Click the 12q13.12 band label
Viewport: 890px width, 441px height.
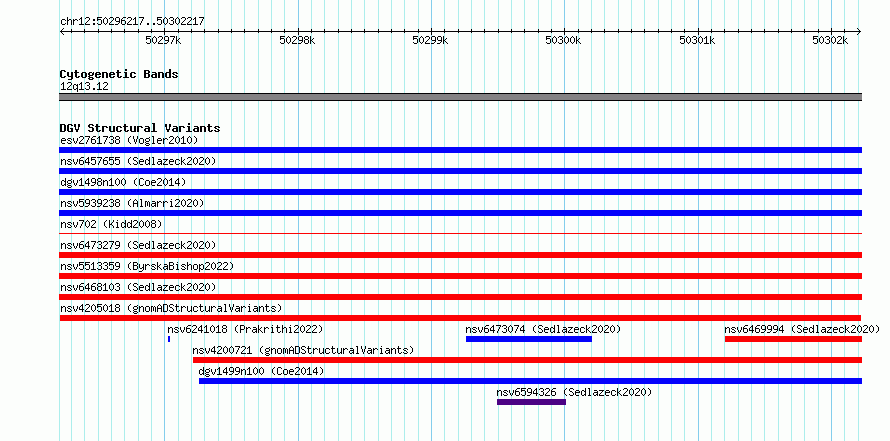84,87
